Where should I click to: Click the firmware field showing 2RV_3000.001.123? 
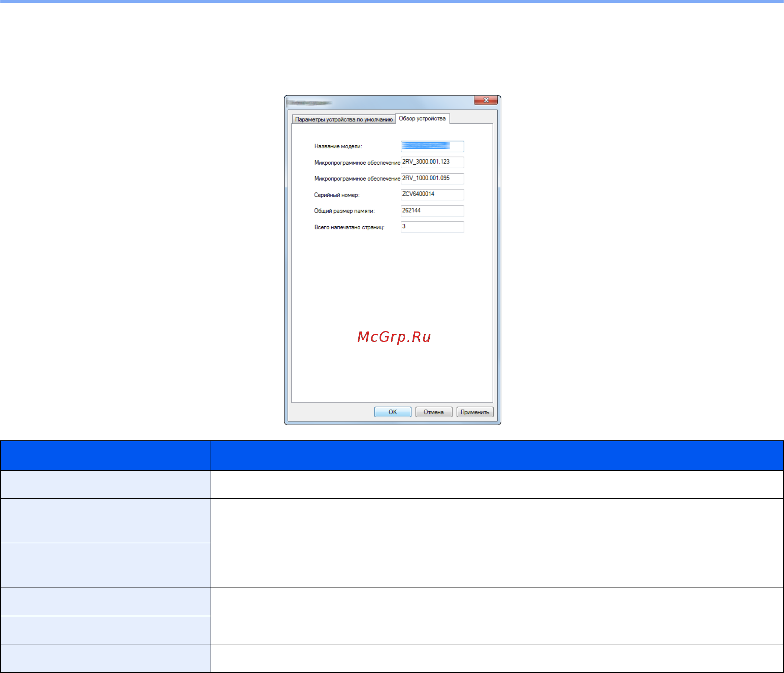[432, 162]
